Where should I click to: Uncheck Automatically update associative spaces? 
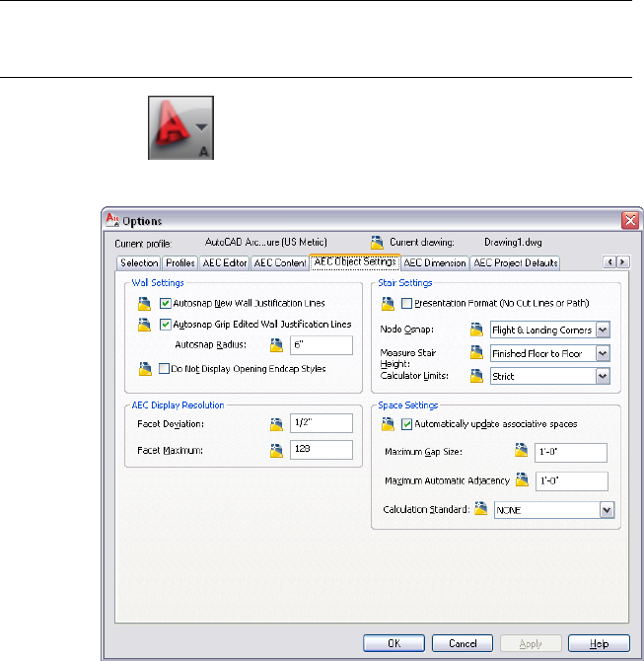tap(406, 424)
